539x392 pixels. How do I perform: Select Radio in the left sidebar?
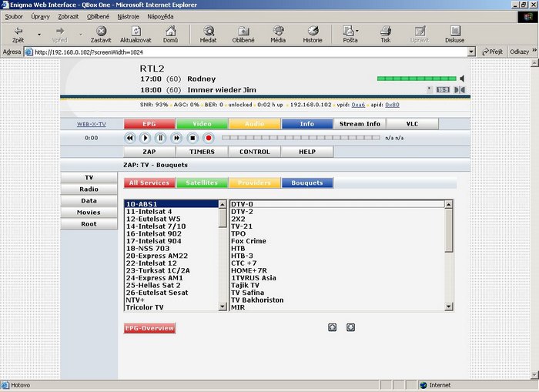click(x=89, y=189)
